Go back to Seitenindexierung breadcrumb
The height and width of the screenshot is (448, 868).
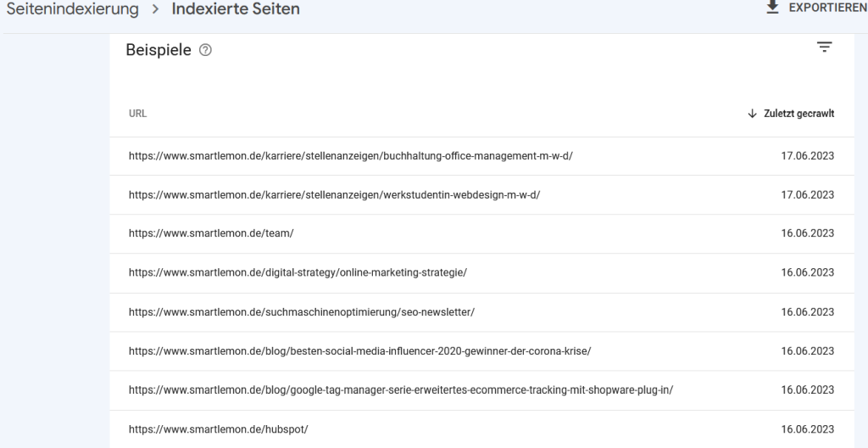pyautogui.click(x=73, y=8)
